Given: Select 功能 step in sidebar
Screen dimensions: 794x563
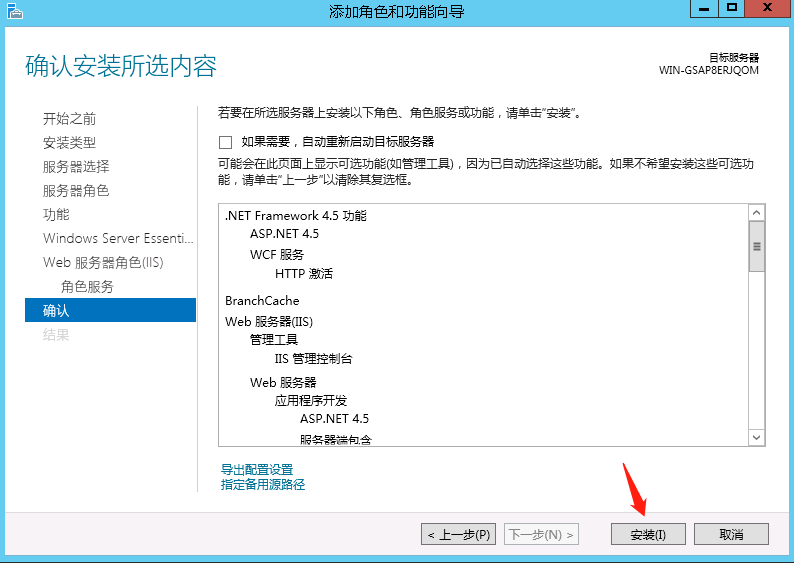Looking at the screenshot, I should coord(56,215).
